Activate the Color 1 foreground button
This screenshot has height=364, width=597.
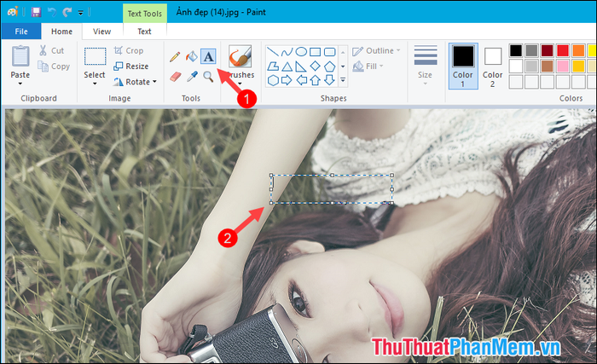463,66
